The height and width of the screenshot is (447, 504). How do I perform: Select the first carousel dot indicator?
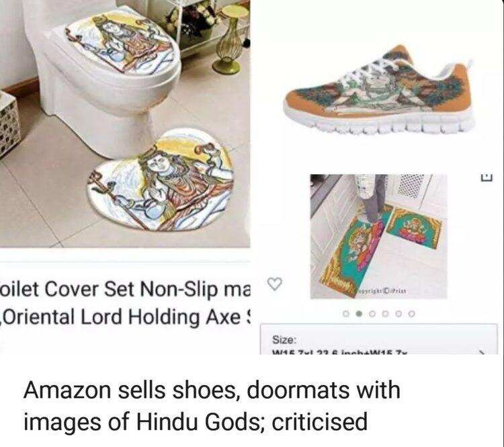tap(346, 313)
